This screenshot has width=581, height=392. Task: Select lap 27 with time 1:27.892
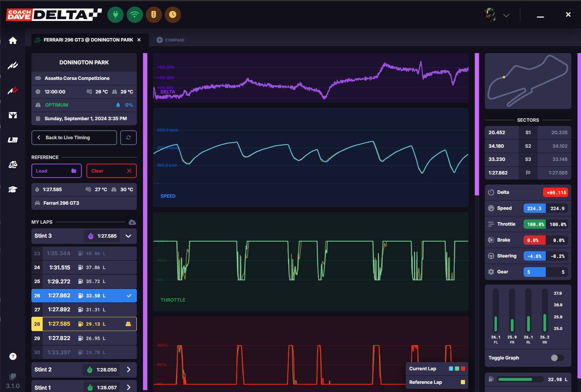pyautogui.click(x=84, y=310)
